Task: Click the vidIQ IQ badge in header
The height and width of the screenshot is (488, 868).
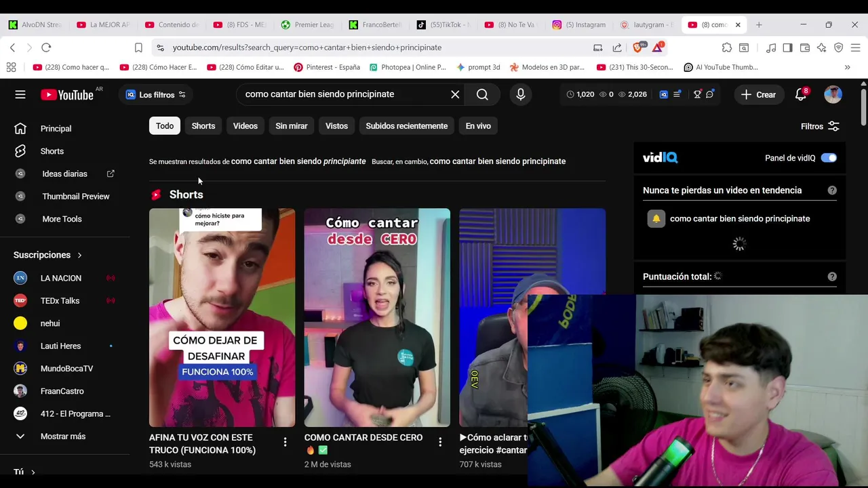Action: [x=664, y=94]
